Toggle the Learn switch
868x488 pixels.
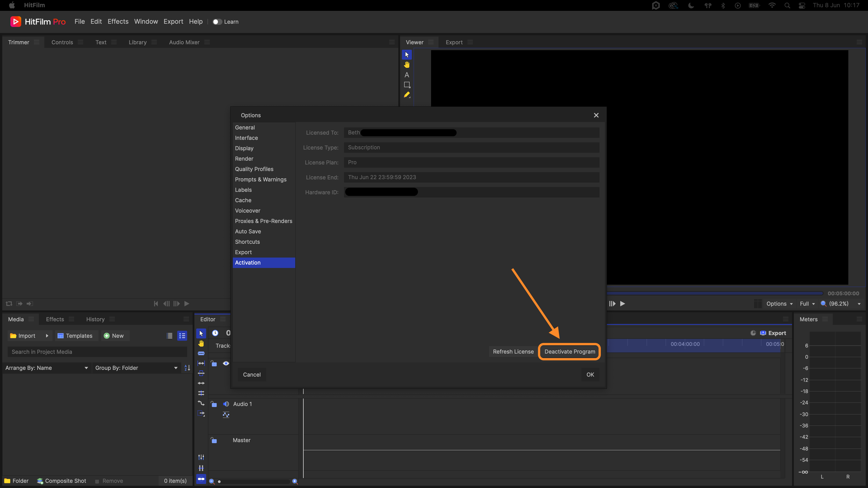point(217,21)
